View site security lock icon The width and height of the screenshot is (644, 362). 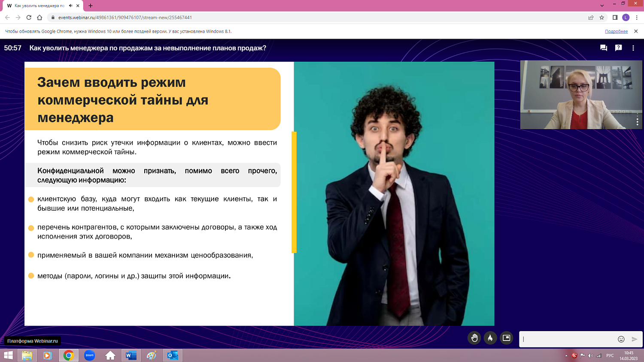tap(53, 18)
